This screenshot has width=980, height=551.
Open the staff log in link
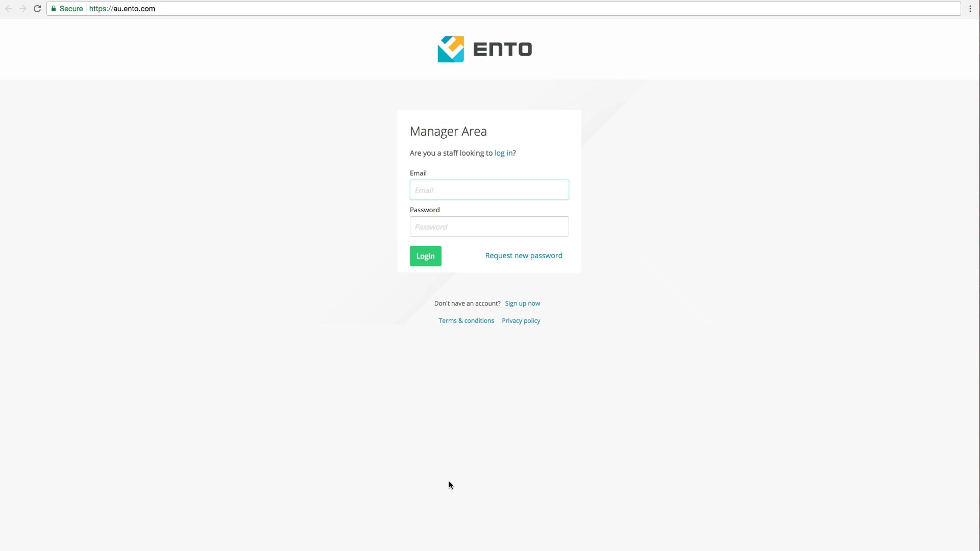pyautogui.click(x=503, y=153)
